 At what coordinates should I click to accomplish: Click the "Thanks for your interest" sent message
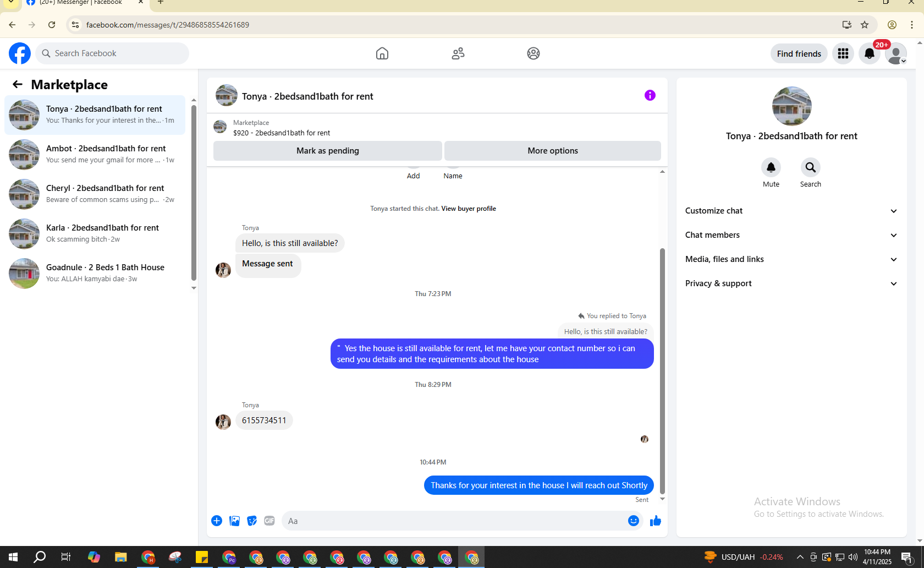pyautogui.click(x=539, y=485)
